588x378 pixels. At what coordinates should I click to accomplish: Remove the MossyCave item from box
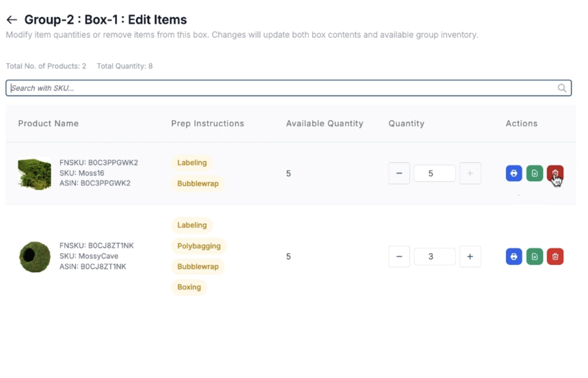555,257
